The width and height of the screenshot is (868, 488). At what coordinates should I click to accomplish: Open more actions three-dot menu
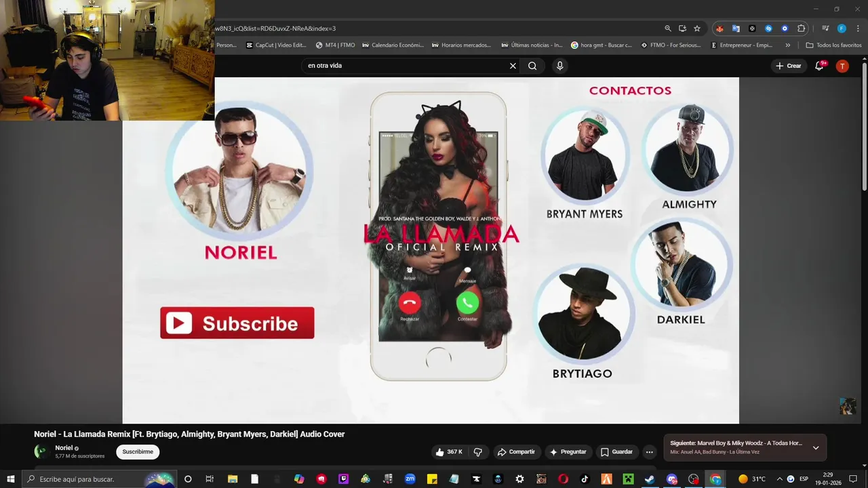click(649, 452)
